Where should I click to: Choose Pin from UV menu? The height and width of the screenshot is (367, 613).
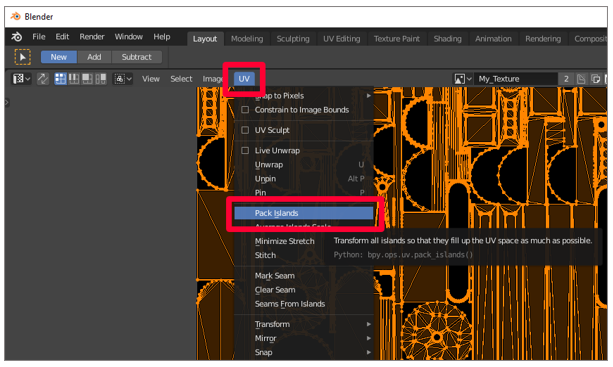(x=304, y=192)
